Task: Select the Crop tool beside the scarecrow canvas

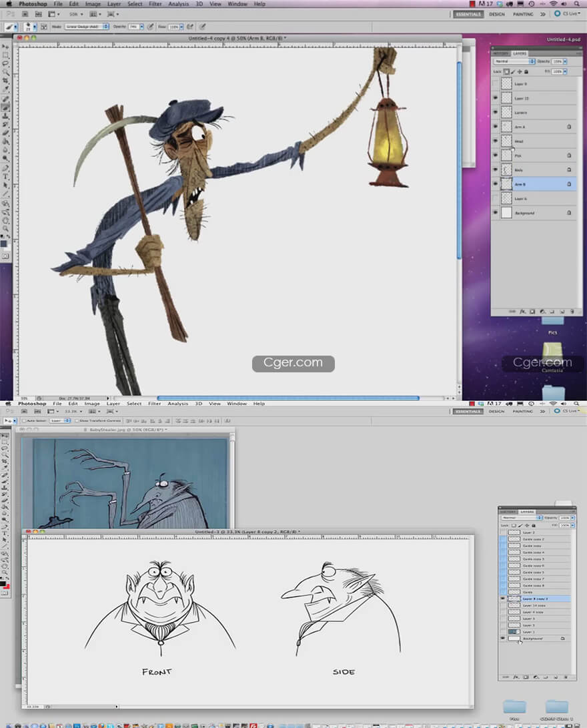Action: (x=5, y=80)
